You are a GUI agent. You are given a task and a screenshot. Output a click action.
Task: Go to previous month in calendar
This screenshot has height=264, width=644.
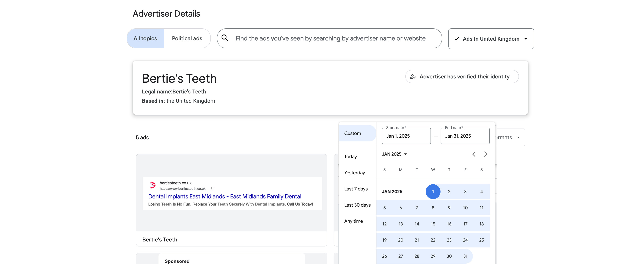(474, 154)
